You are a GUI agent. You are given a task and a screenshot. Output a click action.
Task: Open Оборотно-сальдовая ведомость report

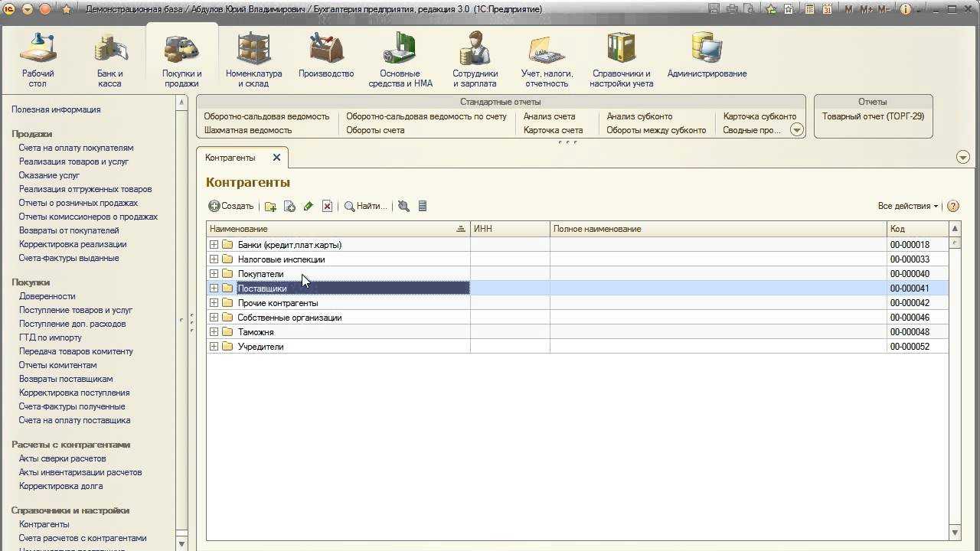[x=266, y=116]
